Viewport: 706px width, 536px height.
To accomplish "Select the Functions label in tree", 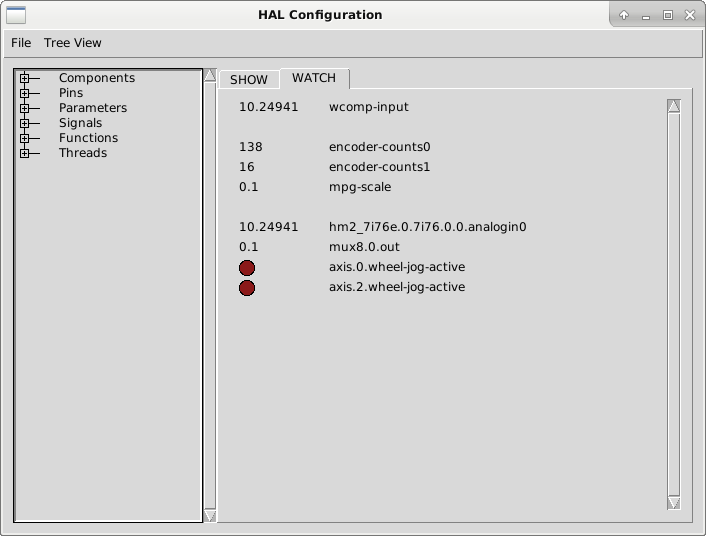I will 89,138.
